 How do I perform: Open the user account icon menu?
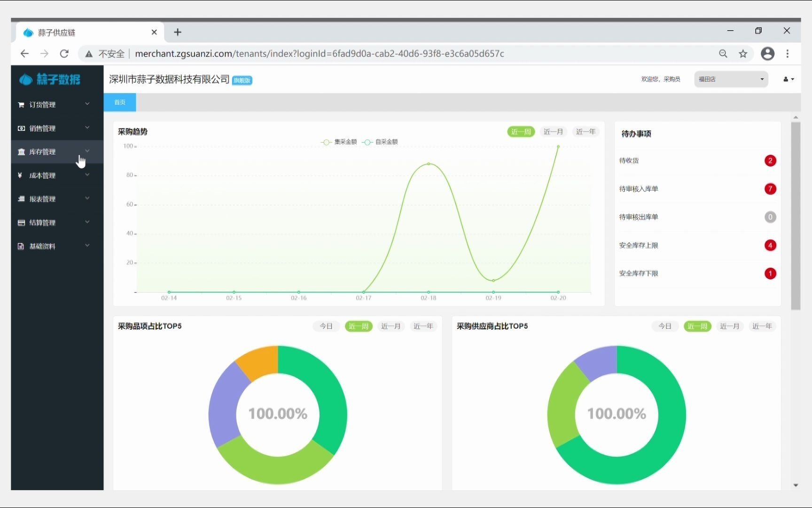pyautogui.click(x=789, y=79)
